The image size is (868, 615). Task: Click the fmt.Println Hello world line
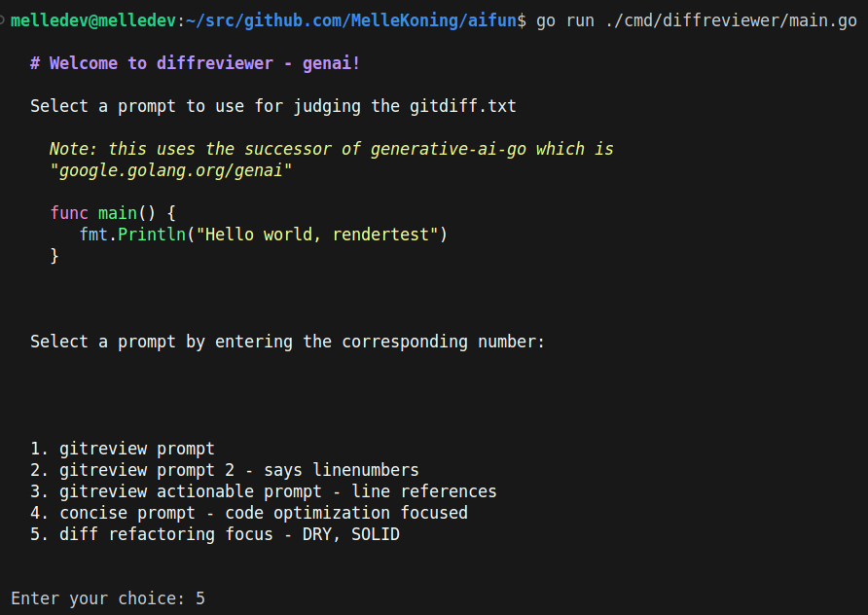pos(264,235)
